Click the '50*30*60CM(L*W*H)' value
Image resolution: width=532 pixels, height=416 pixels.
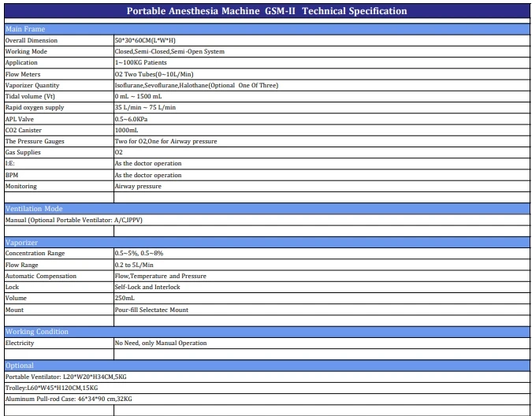[145, 40]
